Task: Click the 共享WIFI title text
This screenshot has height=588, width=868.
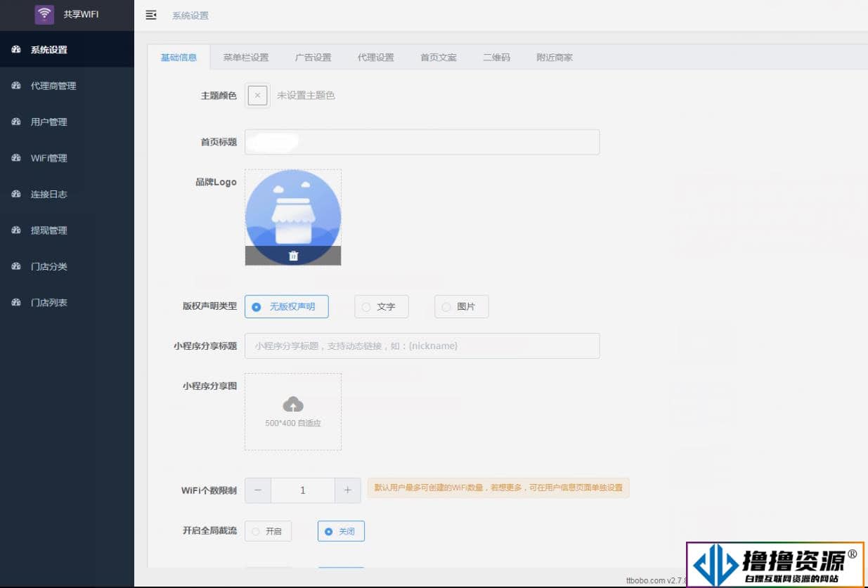Action: click(x=81, y=14)
